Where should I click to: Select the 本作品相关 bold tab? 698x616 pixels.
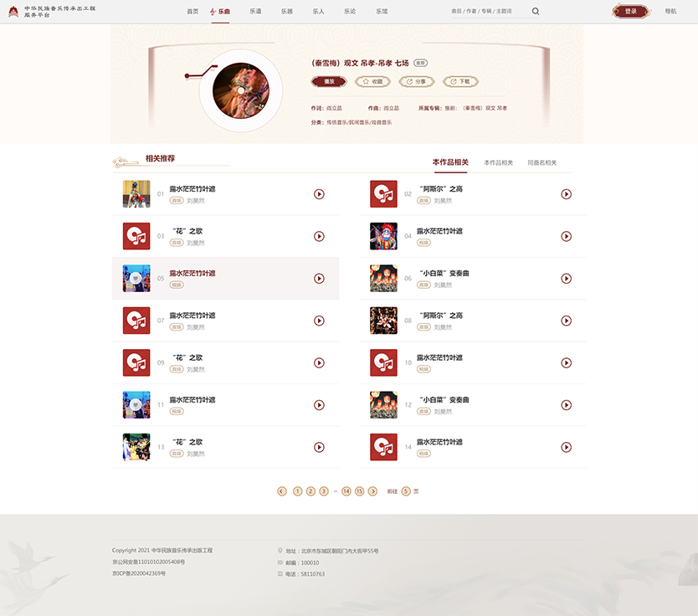coord(450,162)
